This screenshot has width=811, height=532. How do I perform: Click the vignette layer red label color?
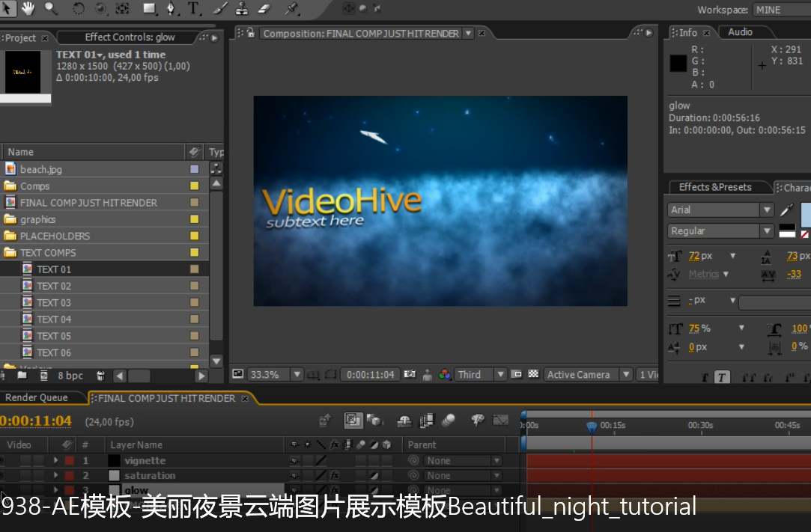click(70, 460)
